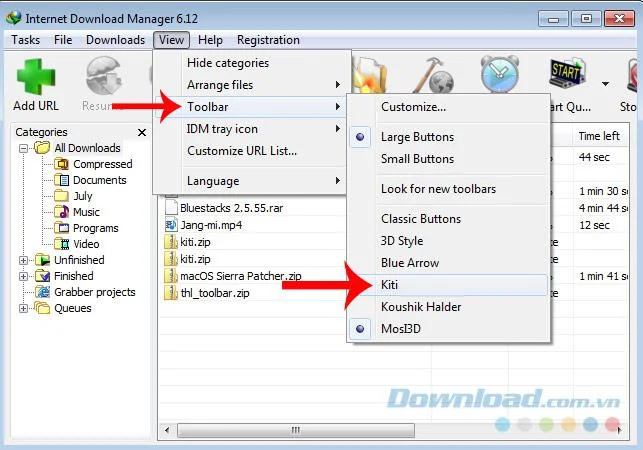Select the thl_toolbar.zip file name
This screenshot has height=450, width=643.
click(x=215, y=293)
